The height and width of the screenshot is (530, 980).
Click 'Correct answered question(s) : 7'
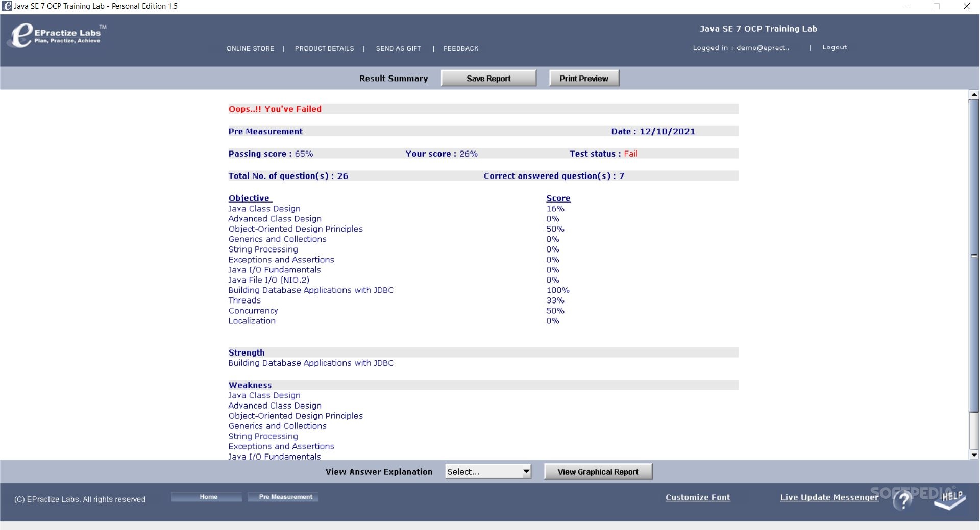(x=554, y=176)
